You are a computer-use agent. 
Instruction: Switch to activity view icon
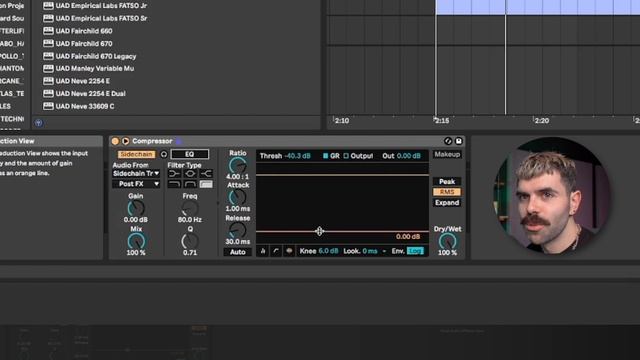point(289,251)
